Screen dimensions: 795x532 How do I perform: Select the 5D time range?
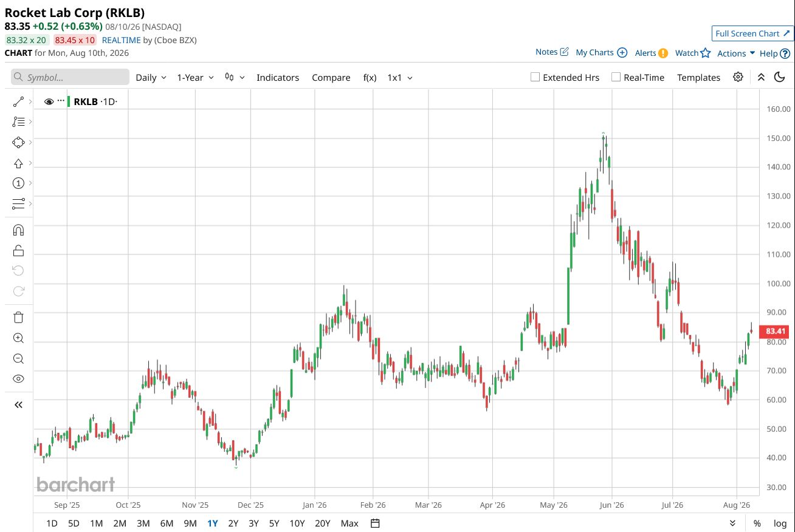[x=74, y=523]
